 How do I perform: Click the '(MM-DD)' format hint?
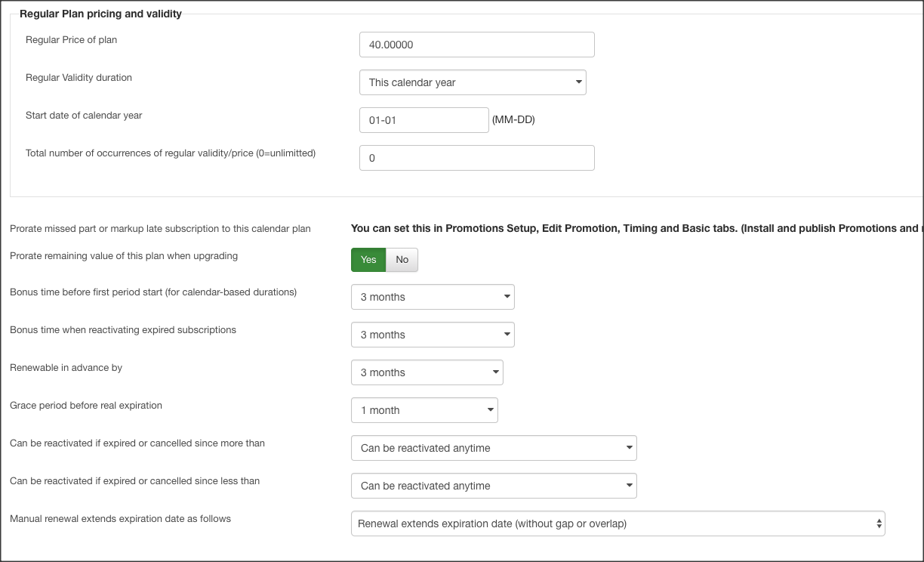click(513, 119)
